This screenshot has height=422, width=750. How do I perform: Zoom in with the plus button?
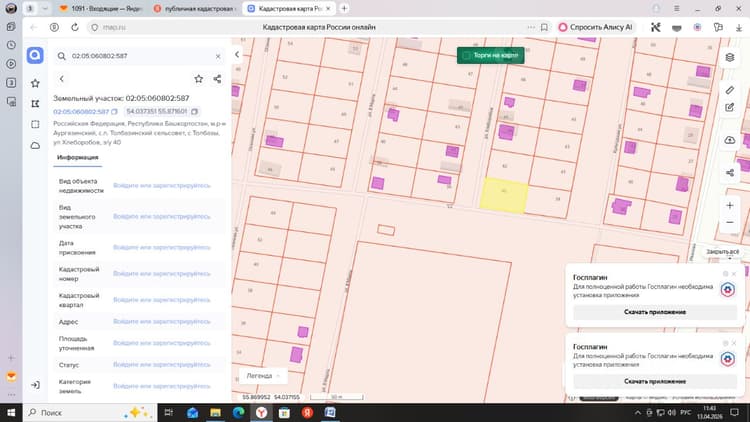[x=729, y=205]
